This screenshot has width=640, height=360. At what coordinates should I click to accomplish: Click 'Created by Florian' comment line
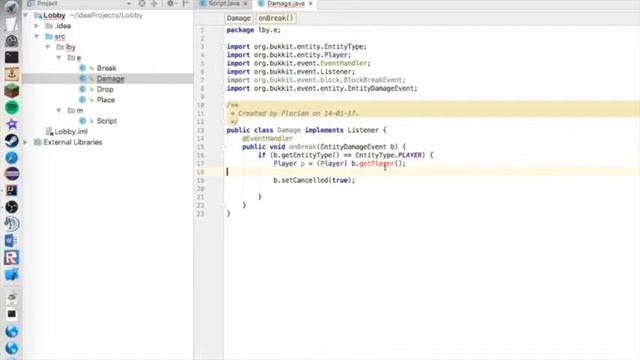click(x=294, y=113)
